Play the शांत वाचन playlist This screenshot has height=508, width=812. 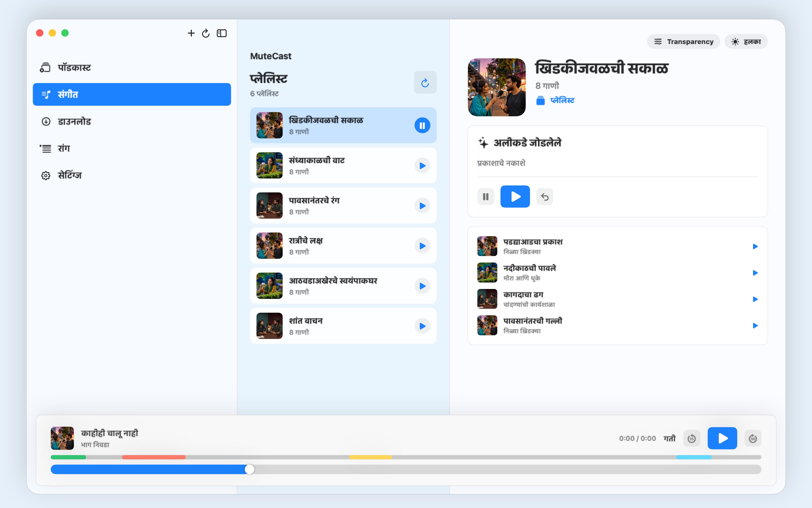click(x=422, y=326)
